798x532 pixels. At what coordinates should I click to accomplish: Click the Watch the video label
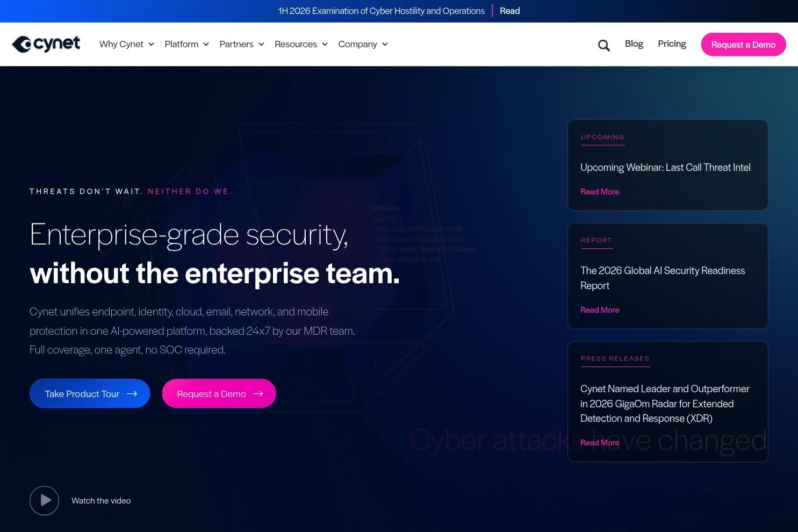[x=101, y=501]
